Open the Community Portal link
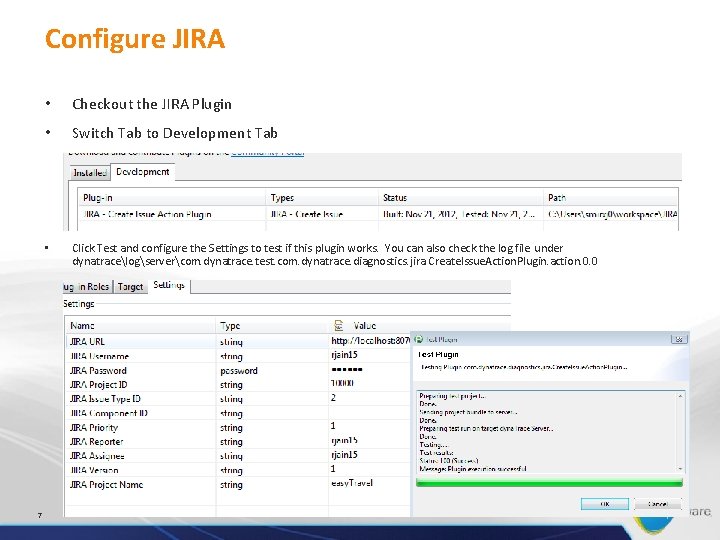The width and height of the screenshot is (720, 540). click(267, 154)
